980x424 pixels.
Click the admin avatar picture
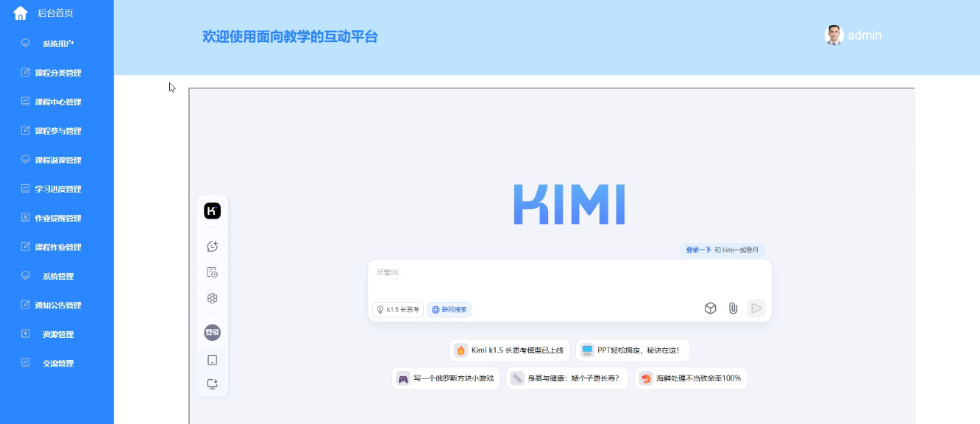click(834, 35)
